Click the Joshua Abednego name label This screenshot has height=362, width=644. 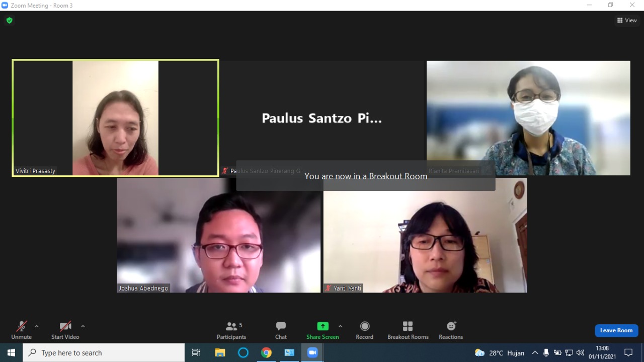143,288
